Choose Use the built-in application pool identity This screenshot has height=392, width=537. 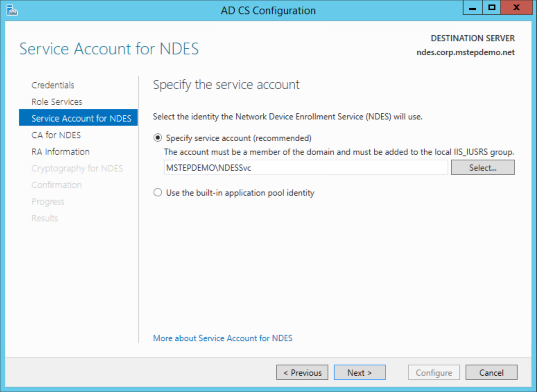click(x=158, y=193)
